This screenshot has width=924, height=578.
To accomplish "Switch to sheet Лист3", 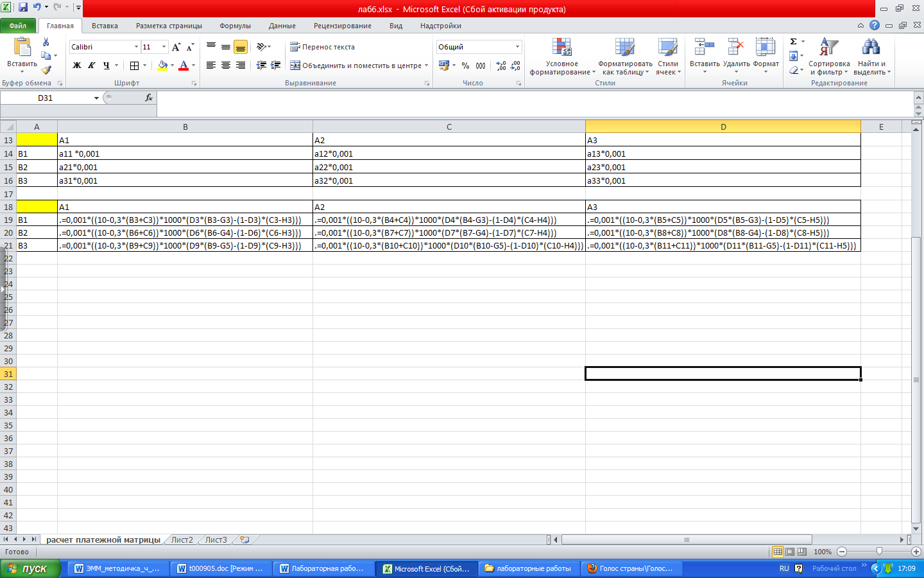I will 216,539.
